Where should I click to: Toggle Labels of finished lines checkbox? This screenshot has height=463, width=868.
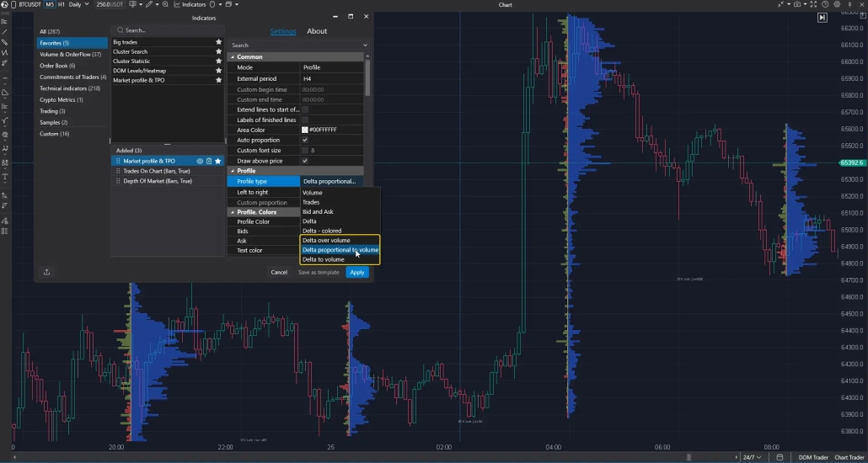pos(304,120)
